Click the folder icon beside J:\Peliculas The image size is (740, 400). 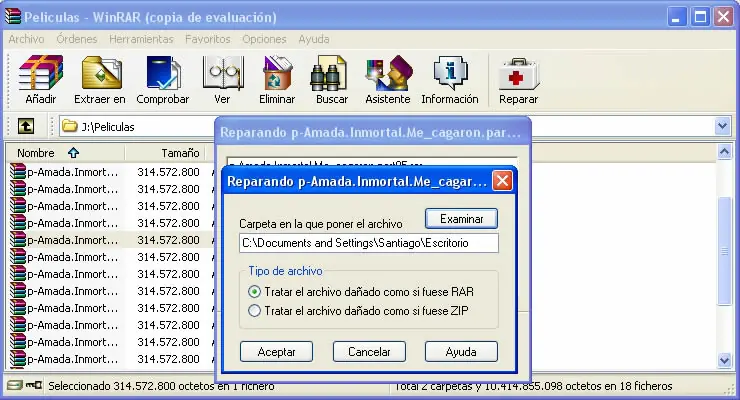70,126
